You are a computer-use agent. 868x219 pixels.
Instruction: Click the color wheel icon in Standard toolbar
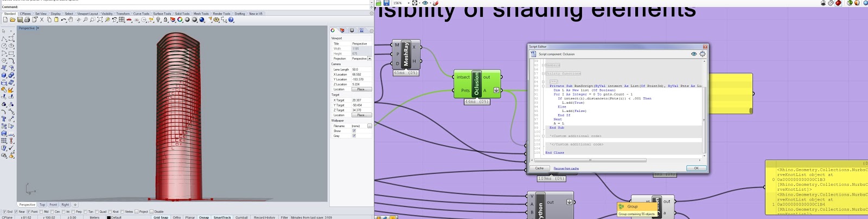pyautogui.click(x=180, y=20)
